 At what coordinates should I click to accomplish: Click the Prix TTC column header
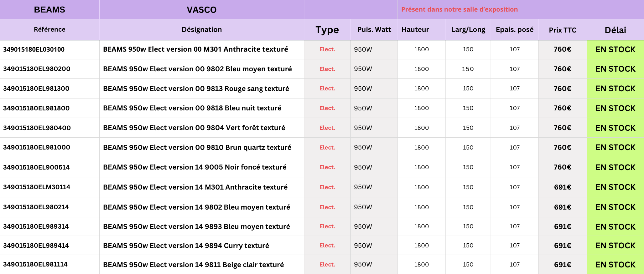point(563,30)
